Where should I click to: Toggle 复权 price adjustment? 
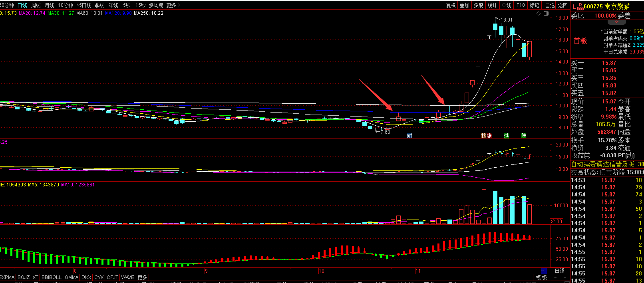coord(451,5)
